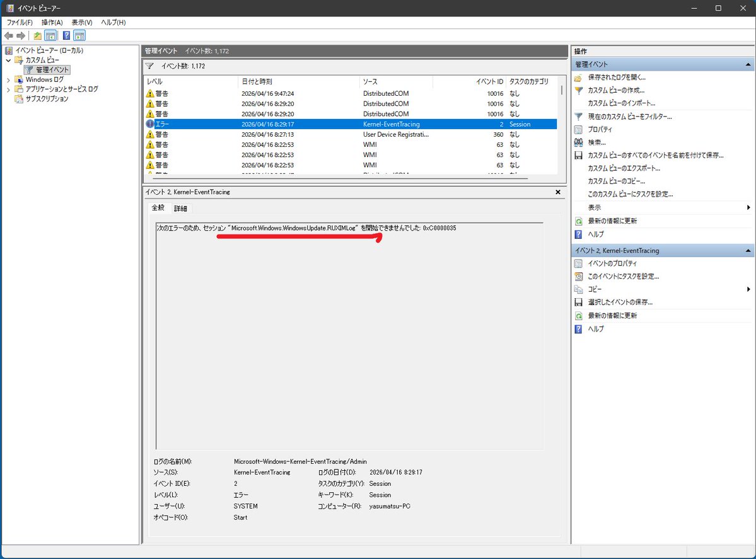The image size is (756, 559).
Task: Switch to the 全般 tab
Action: point(158,208)
